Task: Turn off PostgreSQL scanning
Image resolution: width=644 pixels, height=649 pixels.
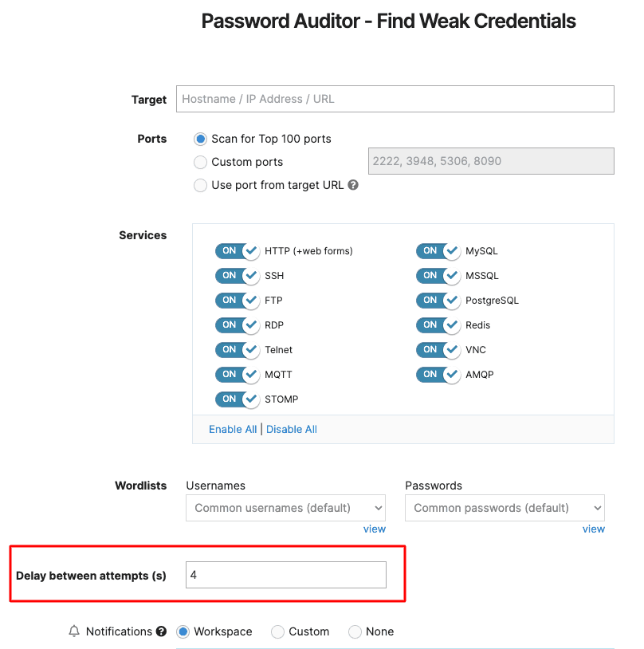Action: (438, 300)
